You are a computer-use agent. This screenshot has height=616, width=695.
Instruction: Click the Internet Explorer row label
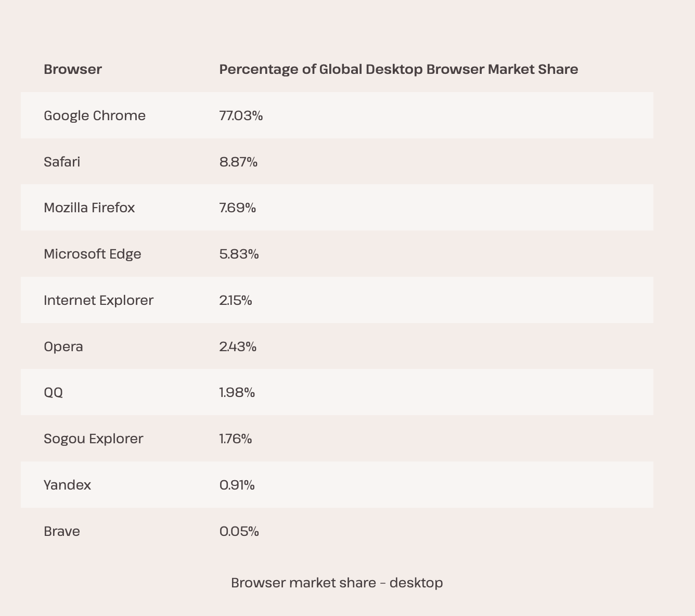98,300
